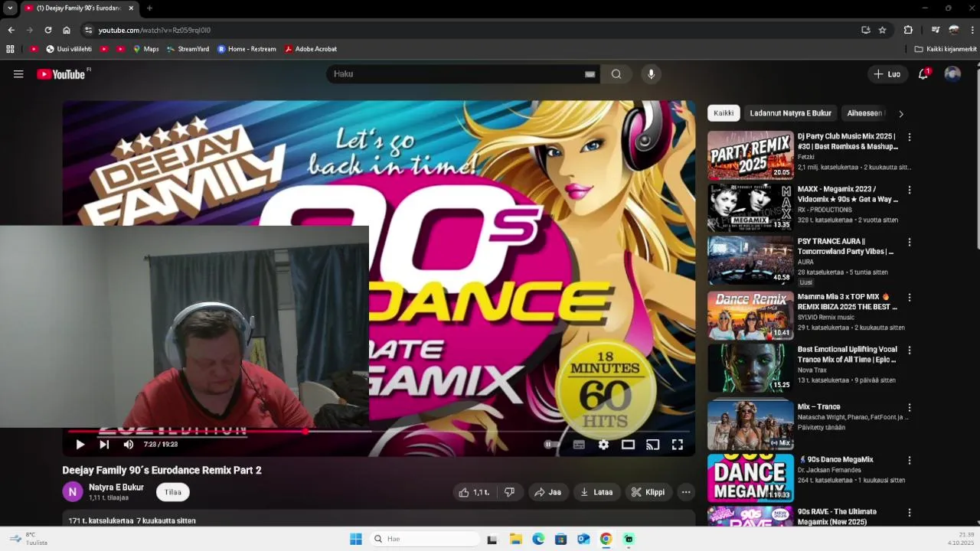Open options for MAXX Megamix 2023
The image size is (980, 551).
[x=910, y=190]
